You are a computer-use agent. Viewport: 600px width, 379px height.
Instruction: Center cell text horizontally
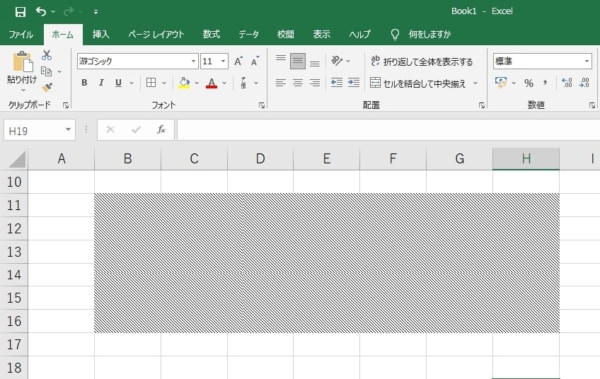click(298, 83)
